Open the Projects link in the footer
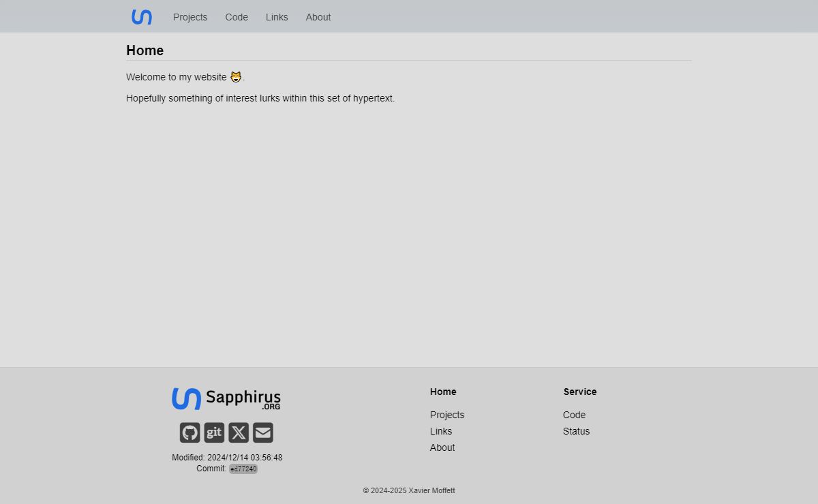Viewport: 818px width, 504px height. pos(447,415)
